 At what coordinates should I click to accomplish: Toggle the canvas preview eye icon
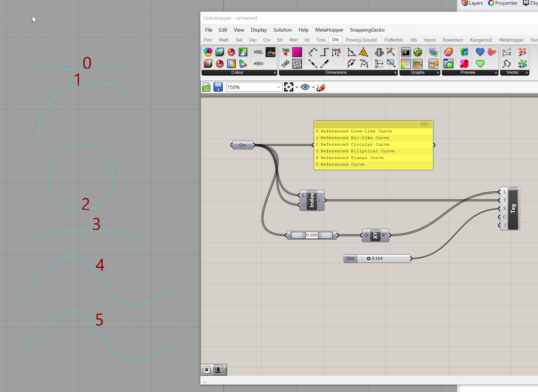click(x=305, y=87)
